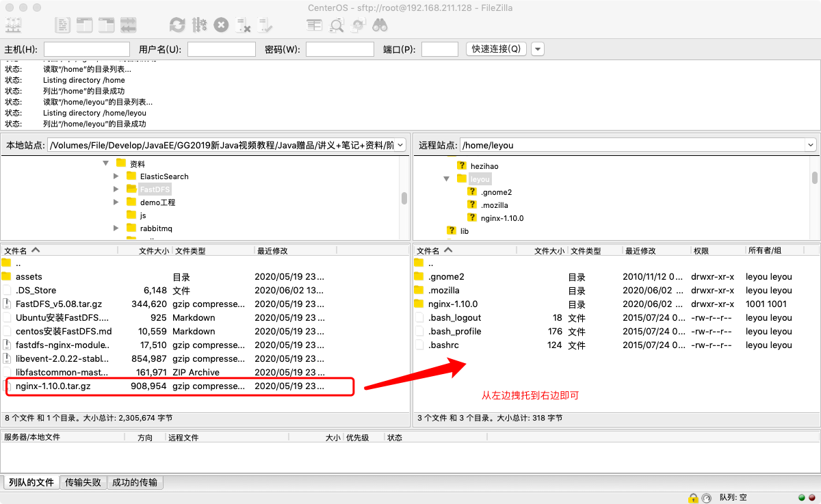821x504 pixels.
Task: Click the 主机(H) host input field
Action: point(87,49)
